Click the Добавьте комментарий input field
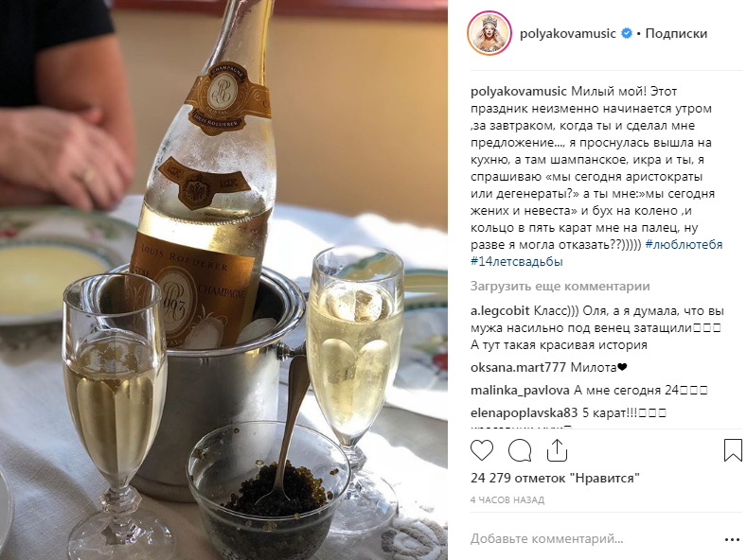This screenshot has width=747, height=560. pyautogui.click(x=596, y=539)
